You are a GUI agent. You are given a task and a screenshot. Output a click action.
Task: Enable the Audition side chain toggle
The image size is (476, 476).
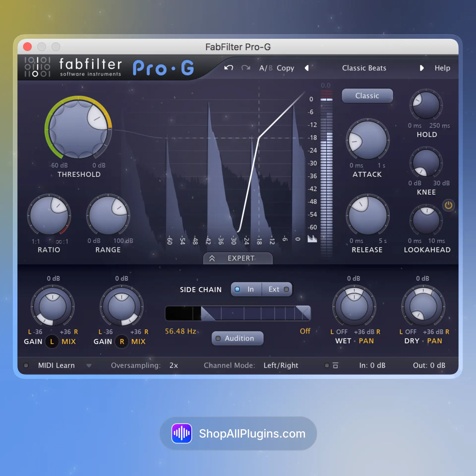pos(237,338)
